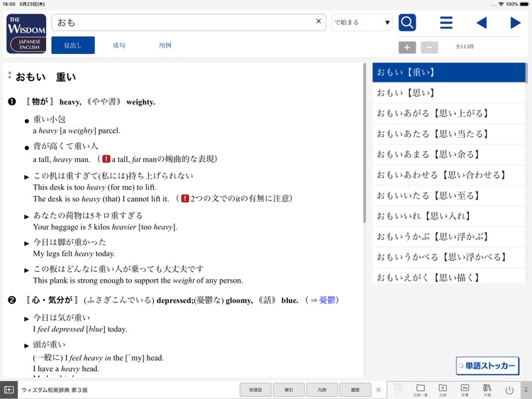Select おもいあたる【思い当たる】 entry

448,133
